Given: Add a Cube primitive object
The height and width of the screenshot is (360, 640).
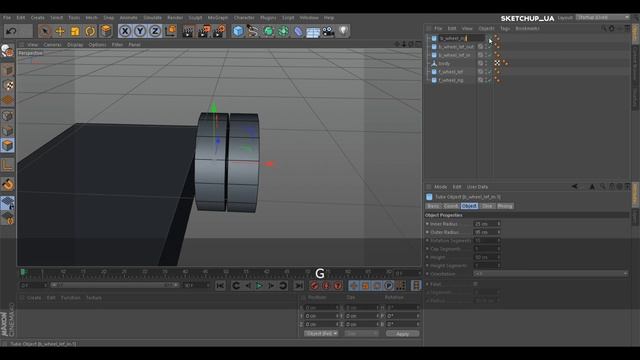Looking at the screenshot, I should pos(238,31).
